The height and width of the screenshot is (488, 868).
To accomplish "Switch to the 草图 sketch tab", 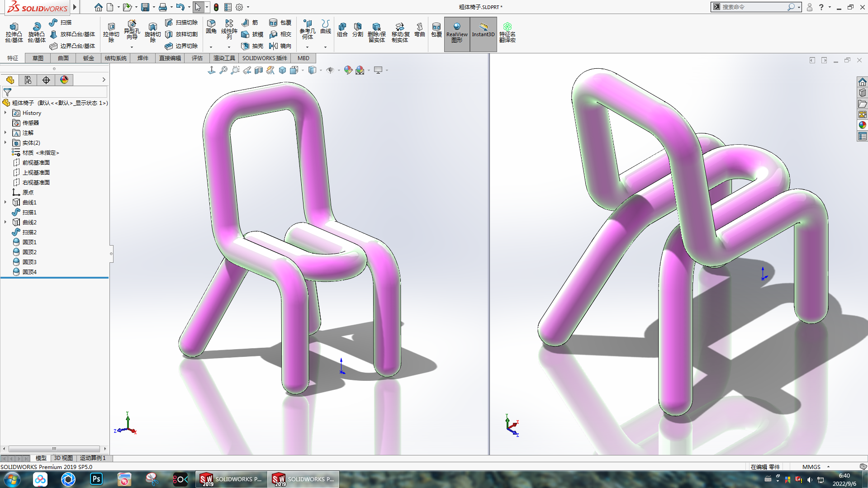I will click(x=38, y=58).
